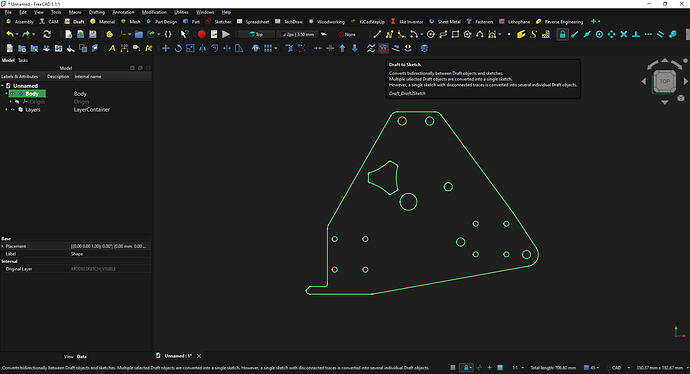
Task: Open the File menu
Action: click(x=8, y=12)
